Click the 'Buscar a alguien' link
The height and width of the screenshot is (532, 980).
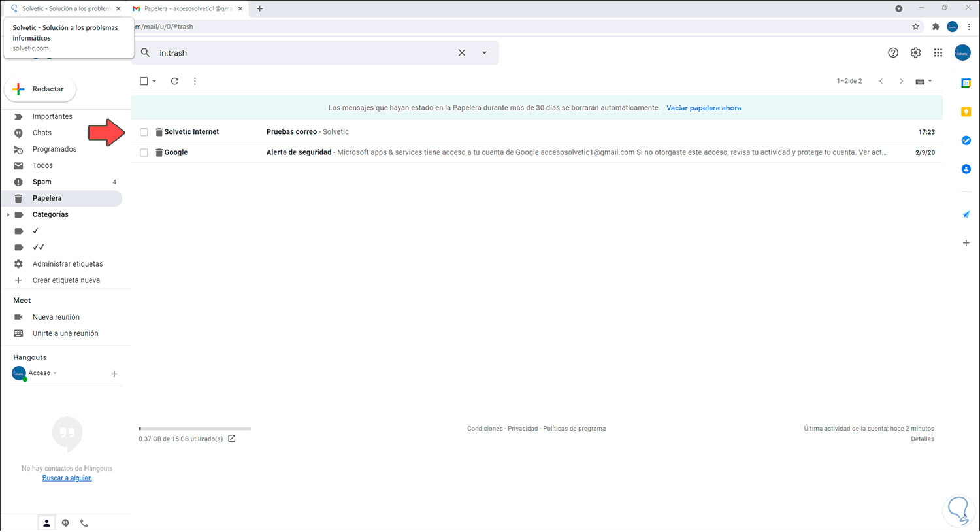67,478
